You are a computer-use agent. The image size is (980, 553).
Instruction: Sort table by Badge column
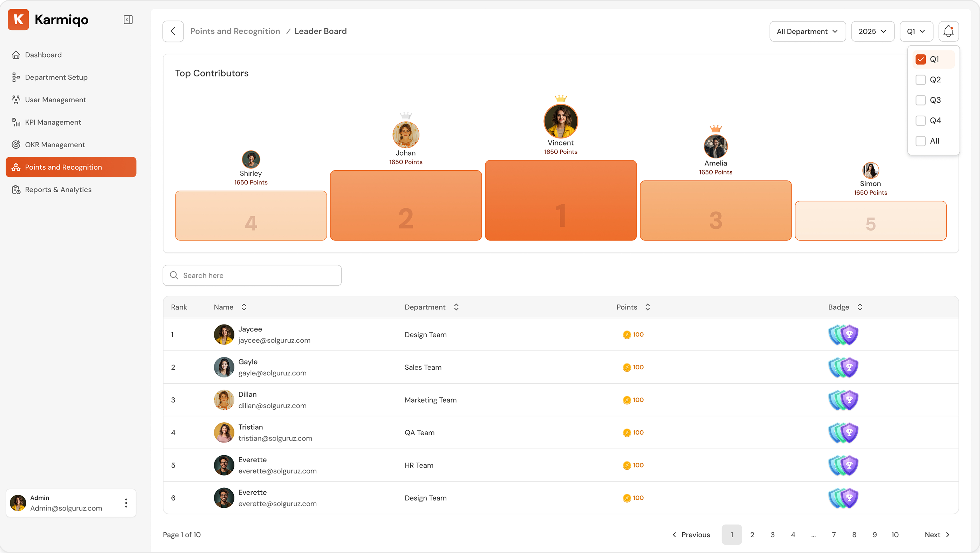click(860, 307)
